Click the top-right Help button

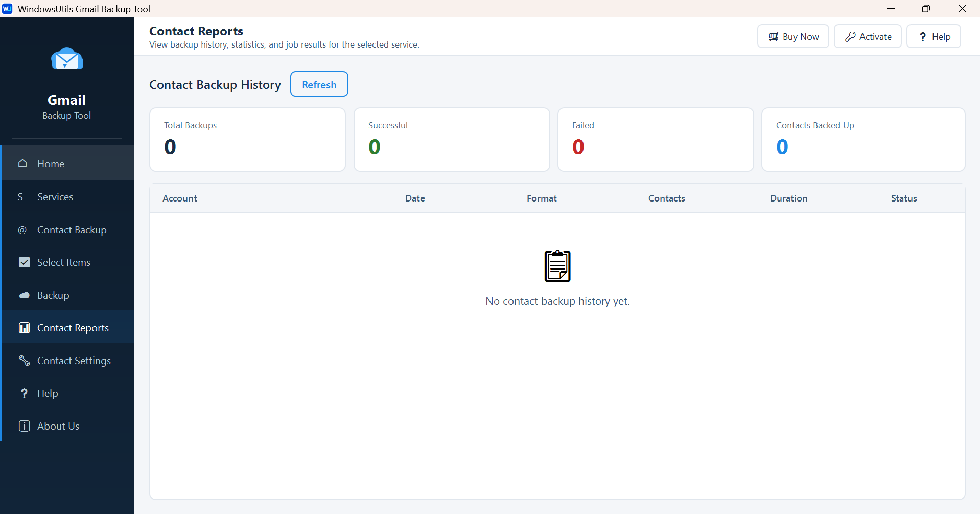click(934, 36)
